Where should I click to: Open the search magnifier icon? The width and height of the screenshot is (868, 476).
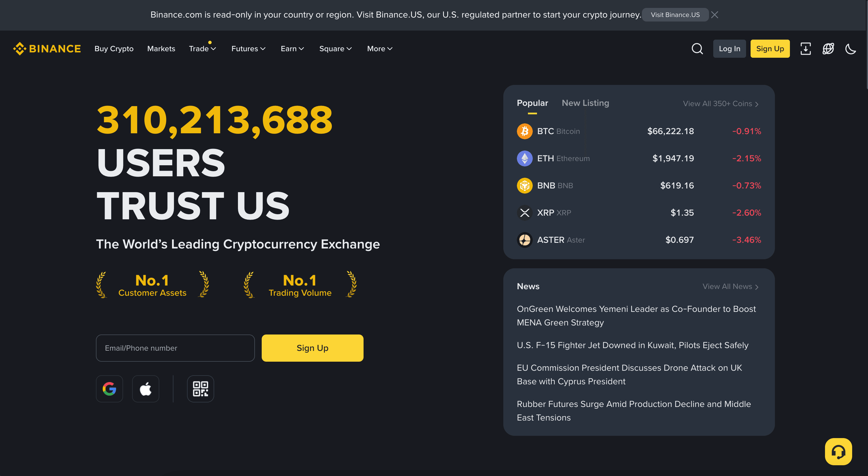[x=697, y=49]
